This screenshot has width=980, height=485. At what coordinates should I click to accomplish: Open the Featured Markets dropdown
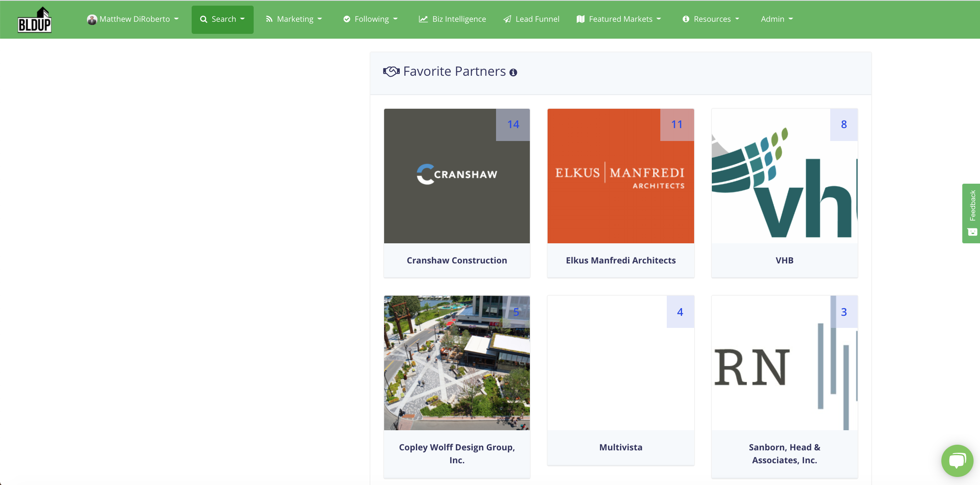(x=618, y=19)
